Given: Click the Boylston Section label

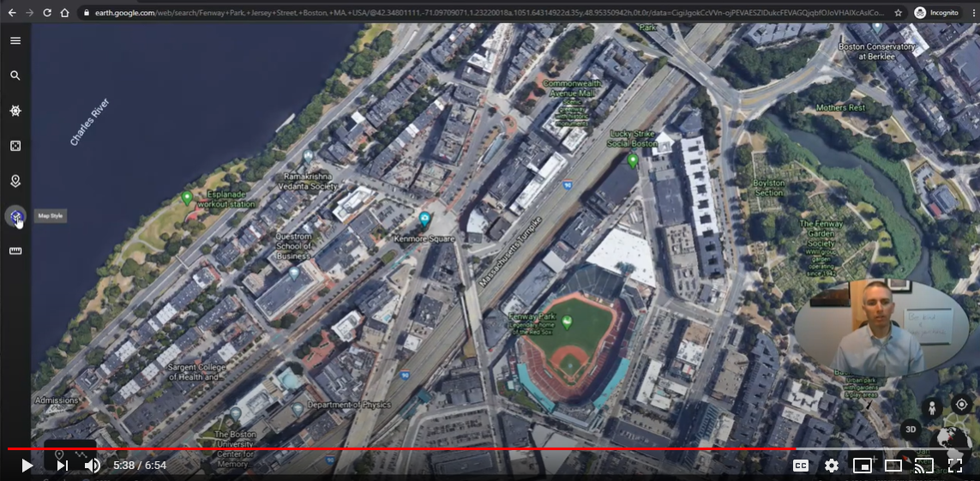Looking at the screenshot, I should click(769, 188).
